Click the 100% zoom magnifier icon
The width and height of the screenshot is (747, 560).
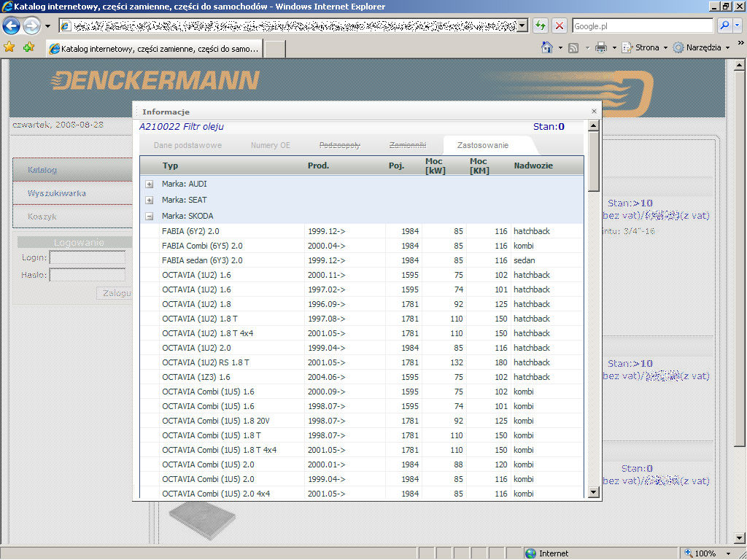689,553
